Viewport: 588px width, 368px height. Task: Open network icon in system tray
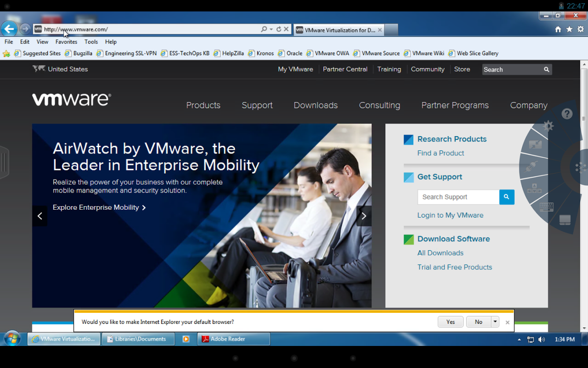pos(530,339)
